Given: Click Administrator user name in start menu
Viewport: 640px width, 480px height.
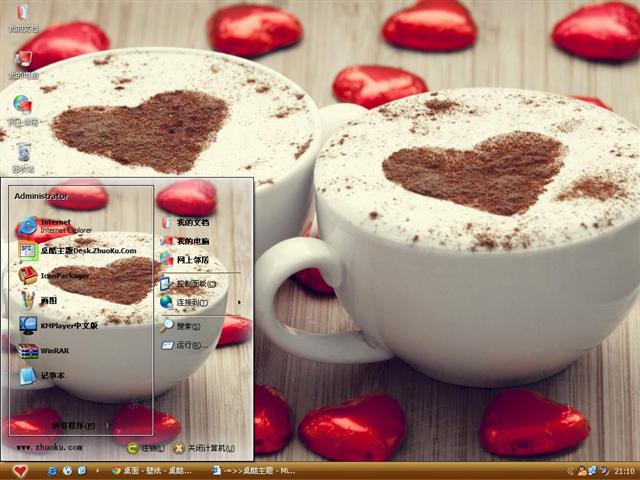Looking at the screenshot, I should pos(41,196).
